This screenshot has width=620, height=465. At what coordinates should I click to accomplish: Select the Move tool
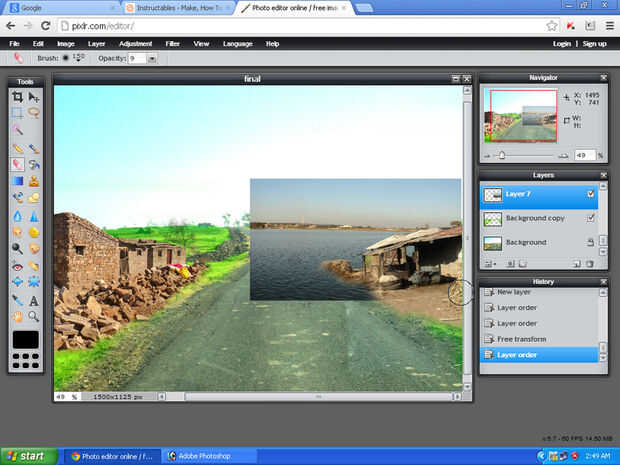tap(34, 97)
